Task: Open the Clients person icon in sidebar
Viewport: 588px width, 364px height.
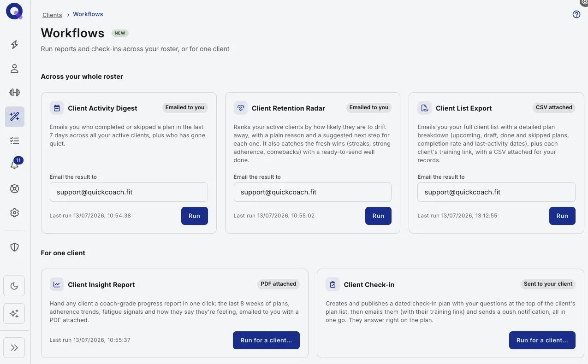Action: [14, 69]
